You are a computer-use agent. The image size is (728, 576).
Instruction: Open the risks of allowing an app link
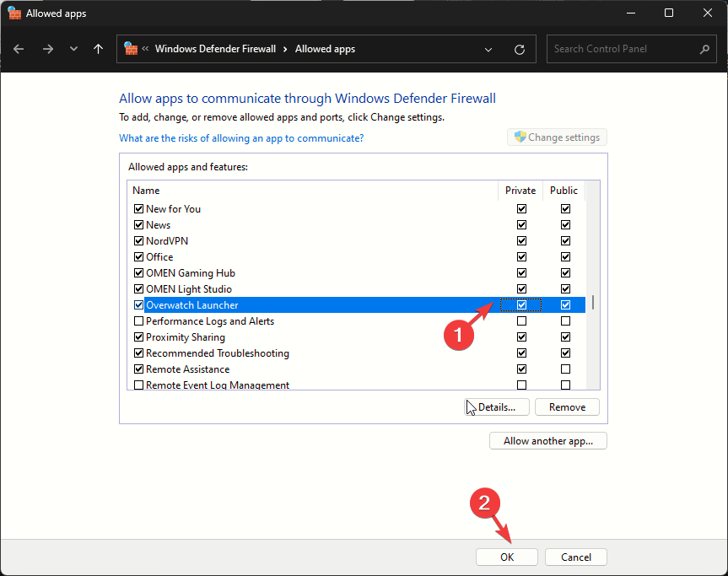pyautogui.click(x=241, y=138)
